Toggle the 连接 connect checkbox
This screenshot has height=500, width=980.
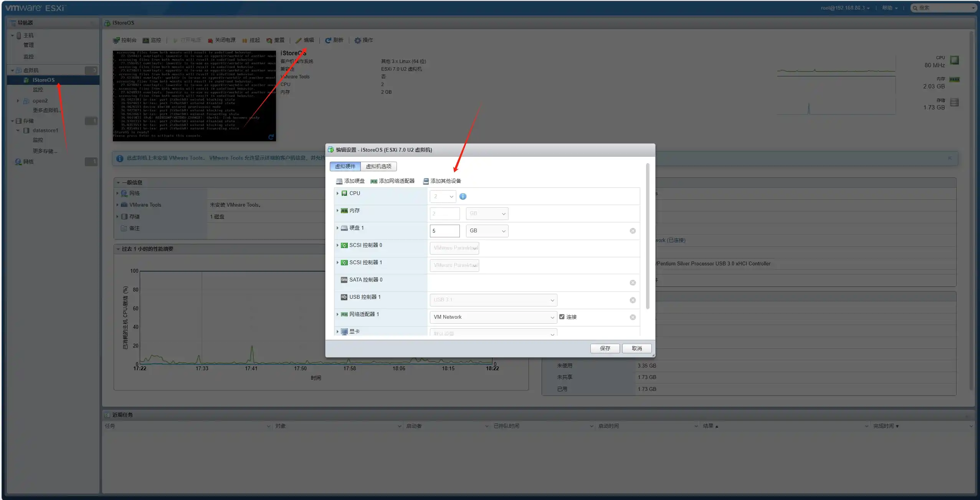click(562, 317)
